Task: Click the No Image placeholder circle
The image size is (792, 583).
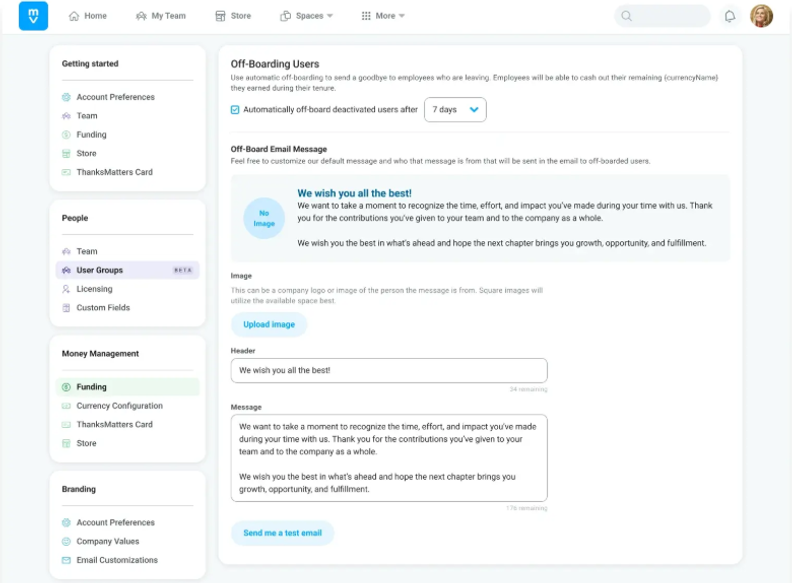Action: (264, 218)
